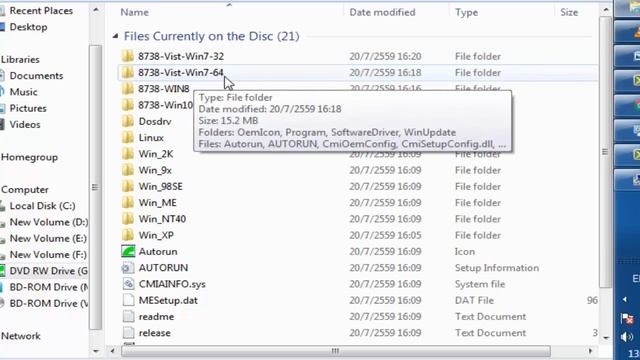Select Computer in navigation pane
640x360 pixels.
pyautogui.click(x=24, y=189)
